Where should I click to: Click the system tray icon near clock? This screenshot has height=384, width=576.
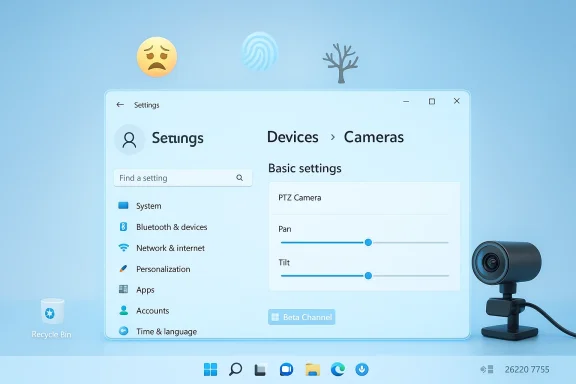coord(487,369)
